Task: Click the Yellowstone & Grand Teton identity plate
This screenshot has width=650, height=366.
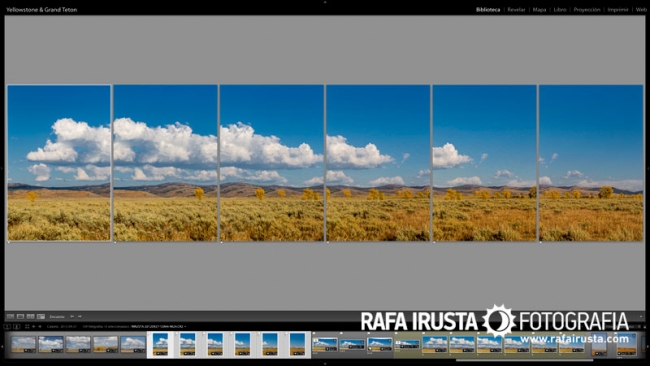Action: coord(41,10)
